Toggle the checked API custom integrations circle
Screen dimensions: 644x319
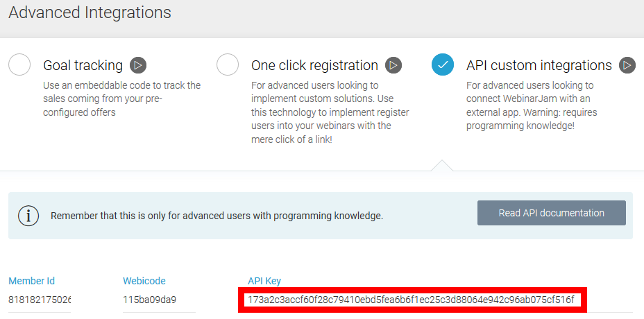click(443, 64)
